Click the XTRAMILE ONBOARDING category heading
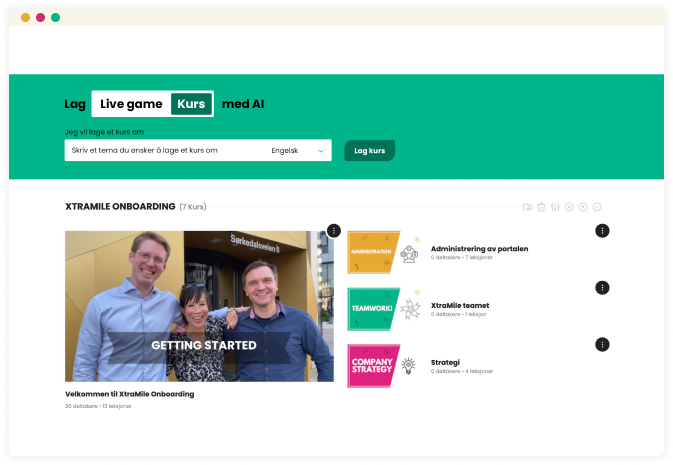 [120, 207]
